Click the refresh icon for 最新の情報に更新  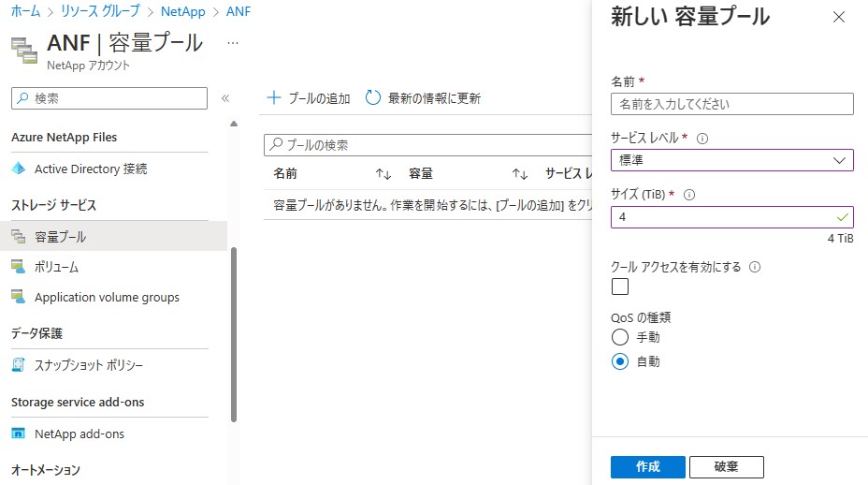pyautogui.click(x=373, y=98)
